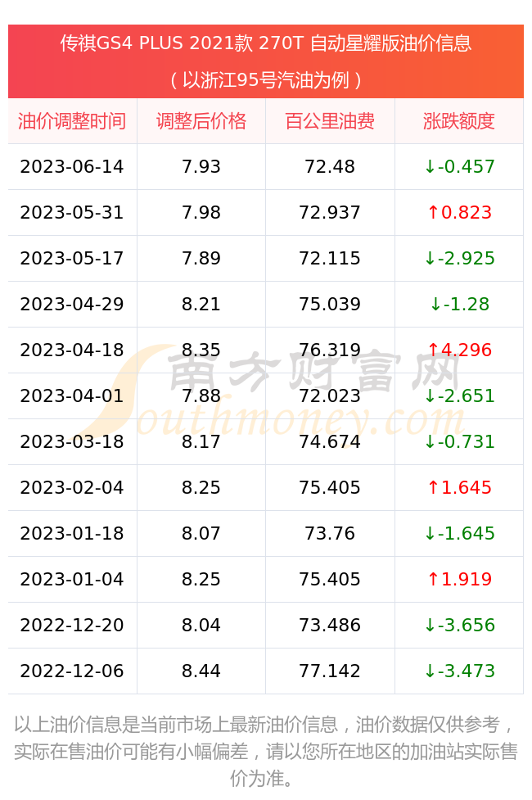532x800 pixels.
Task: Select the date 2023-05-31
Action: click(x=72, y=213)
